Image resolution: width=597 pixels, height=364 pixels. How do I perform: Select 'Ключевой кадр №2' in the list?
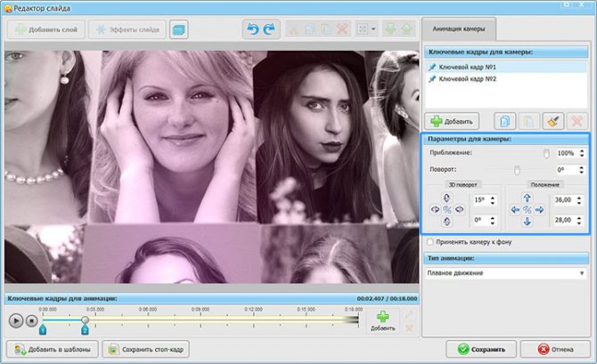tap(466, 78)
